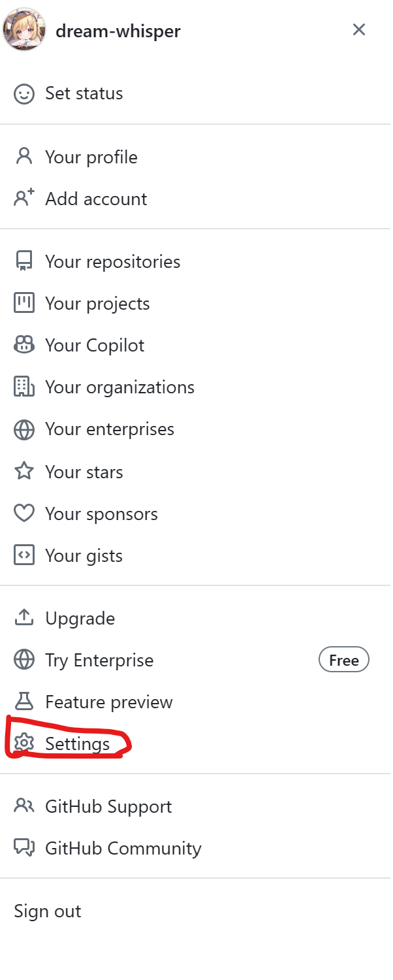The image size is (393, 980).
Task: Click the repository book icon
Action: click(x=24, y=261)
